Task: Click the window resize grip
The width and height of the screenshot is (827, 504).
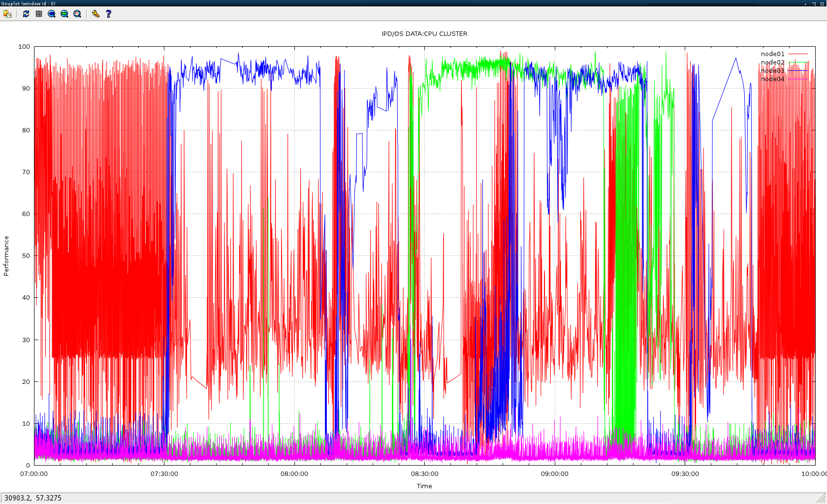Action: click(x=822, y=499)
